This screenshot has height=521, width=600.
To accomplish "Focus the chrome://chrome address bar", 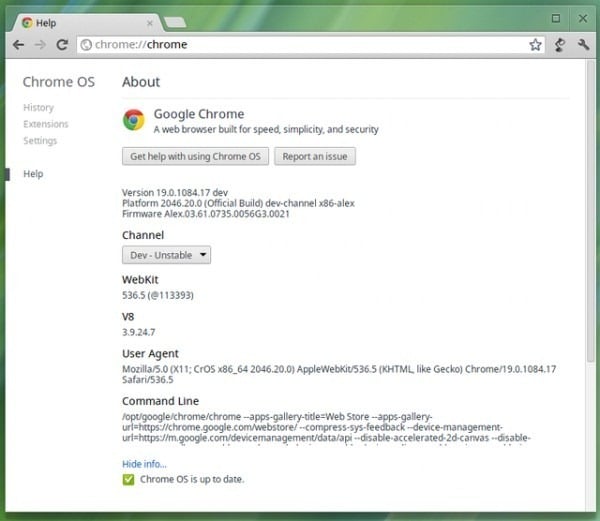I will coord(310,45).
